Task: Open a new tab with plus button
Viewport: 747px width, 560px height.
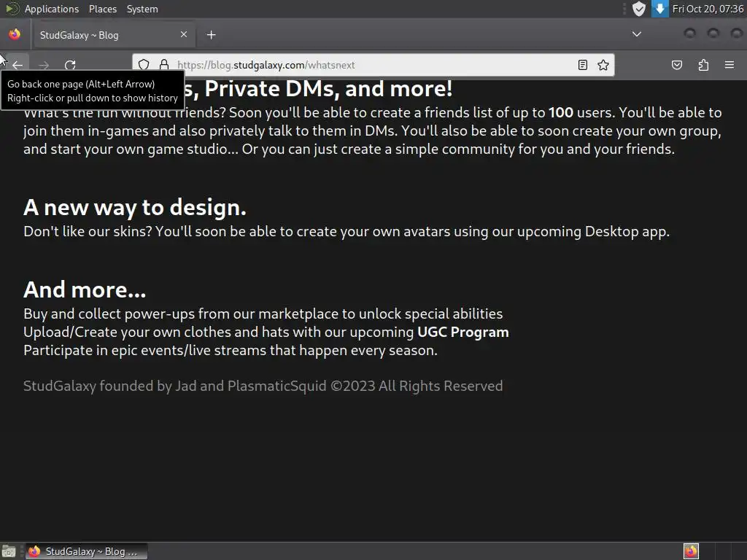Action: click(x=211, y=35)
